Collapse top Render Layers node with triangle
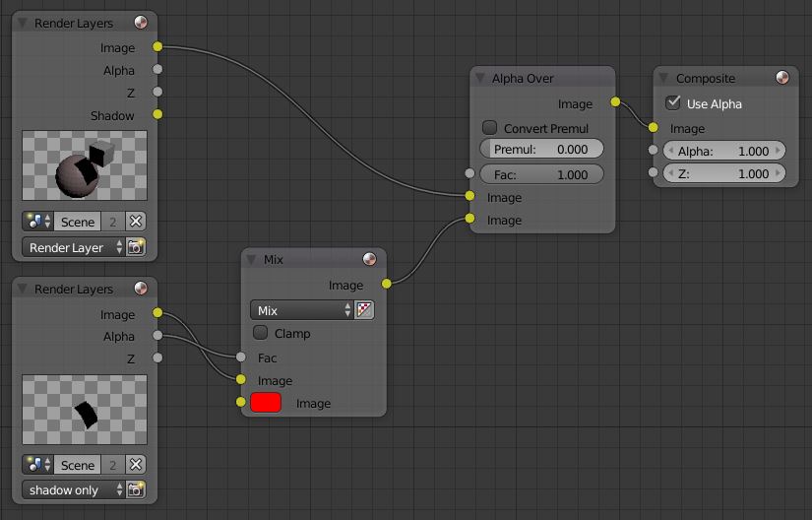The image size is (812, 520). click(x=23, y=23)
